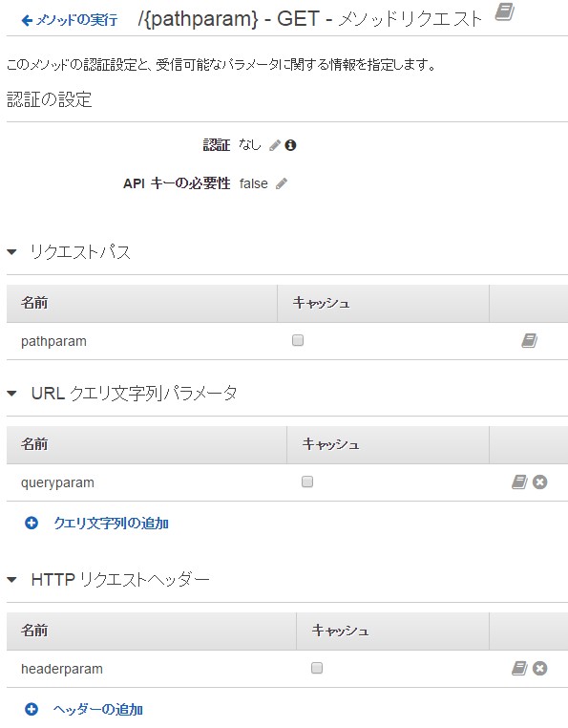Click the クエリ文字列の追加 link
The width and height of the screenshot is (568, 728).
coord(111,524)
